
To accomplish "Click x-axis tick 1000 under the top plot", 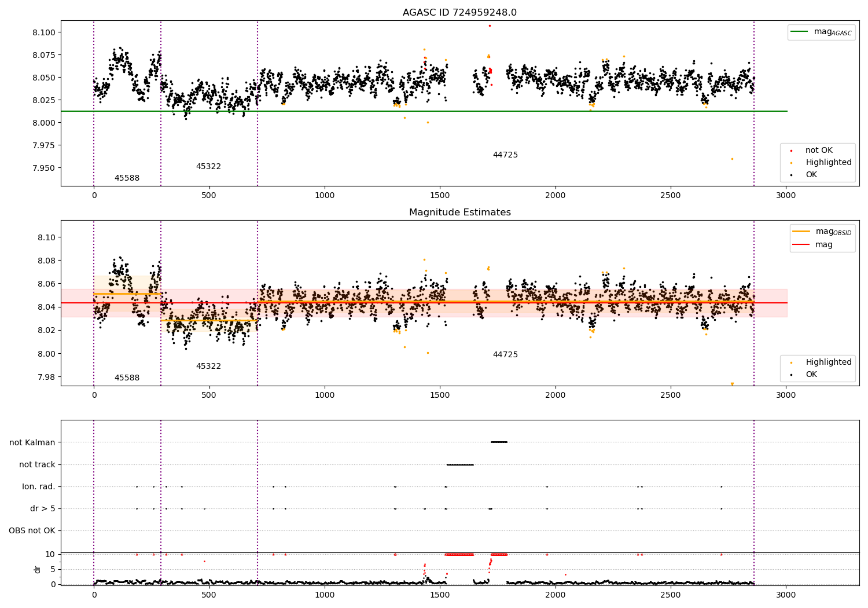I will click(325, 195).
